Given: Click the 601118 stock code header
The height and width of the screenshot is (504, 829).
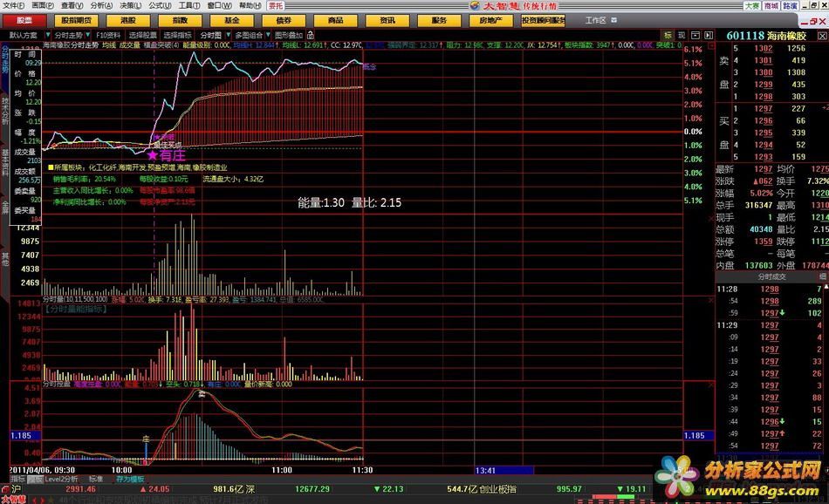Looking at the screenshot, I should [745, 36].
